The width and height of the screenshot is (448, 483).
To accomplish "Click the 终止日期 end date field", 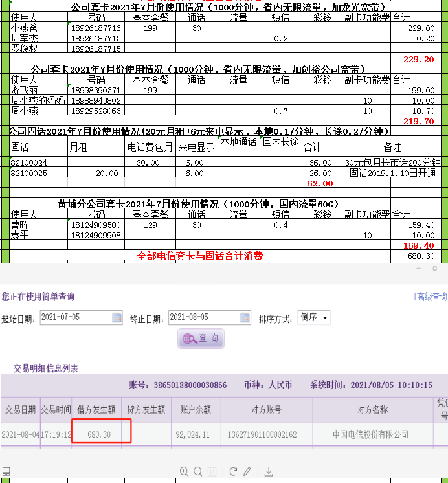I will point(203,318).
